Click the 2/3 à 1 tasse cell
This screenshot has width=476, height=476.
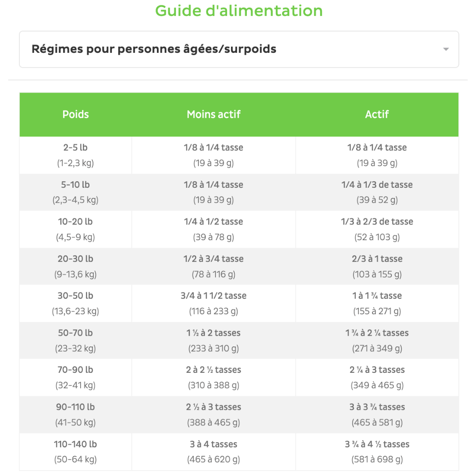pos(377,266)
